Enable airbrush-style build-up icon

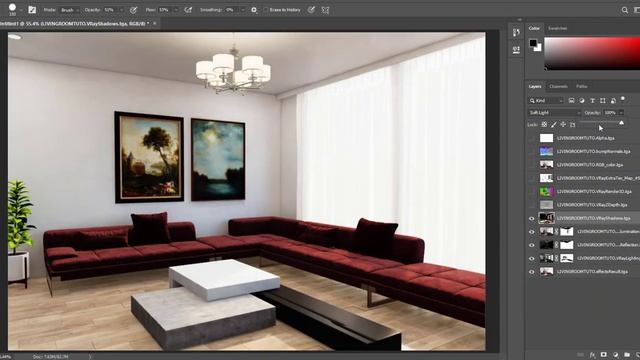[x=188, y=10]
